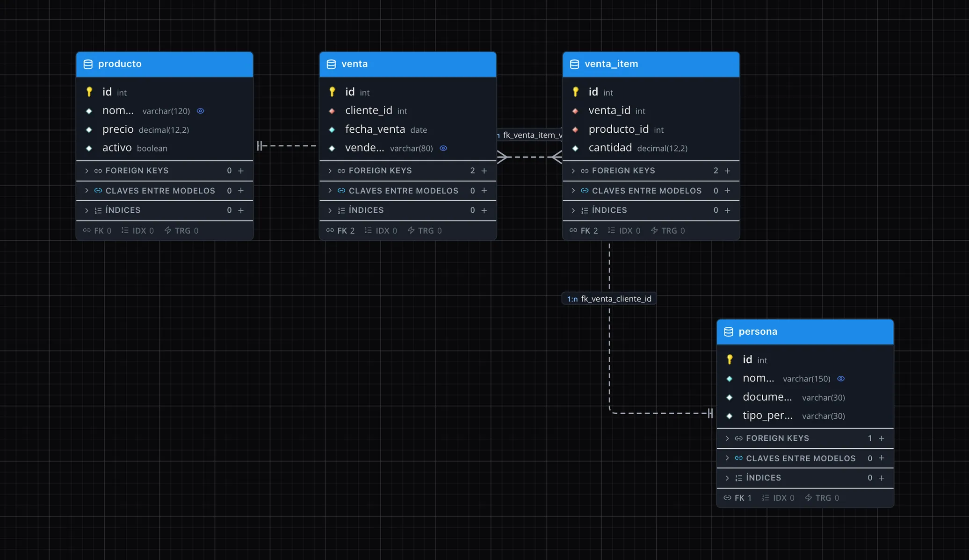This screenshot has width=969, height=560.
Task: Click the red diamond beside venta_id
Action: click(576, 111)
